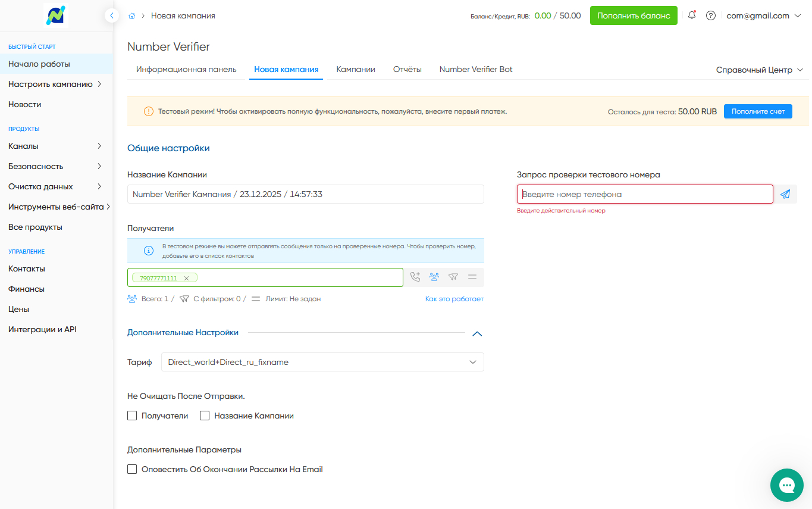
Task: Open the Отчёты tab
Action: (x=407, y=69)
